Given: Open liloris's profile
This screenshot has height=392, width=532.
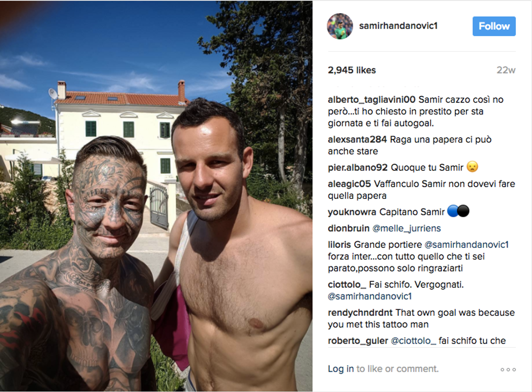Looking at the screenshot, I should pos(339,245).
